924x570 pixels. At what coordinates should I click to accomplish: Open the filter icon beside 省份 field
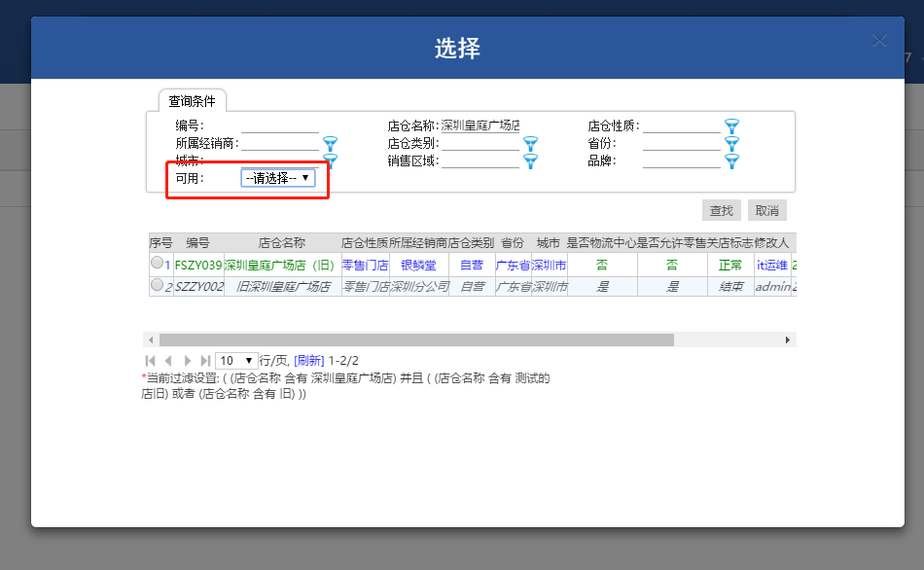(x=730, y=144)
